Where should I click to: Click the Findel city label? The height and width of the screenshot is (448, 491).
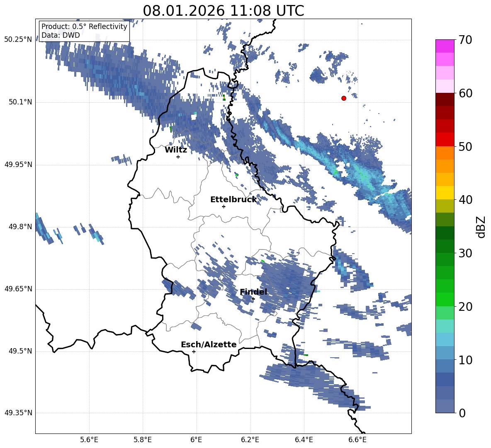point(253,292)
